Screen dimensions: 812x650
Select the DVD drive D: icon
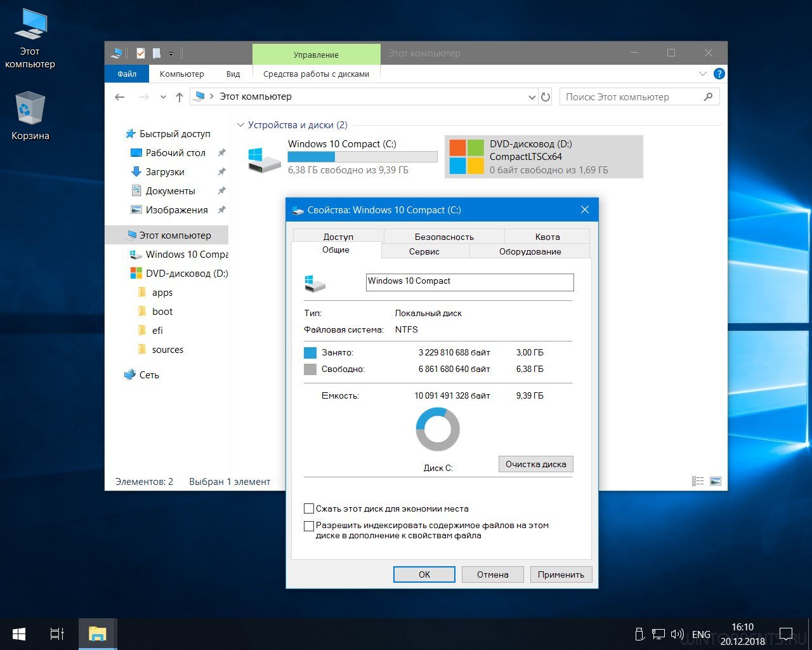click(466, 157)
